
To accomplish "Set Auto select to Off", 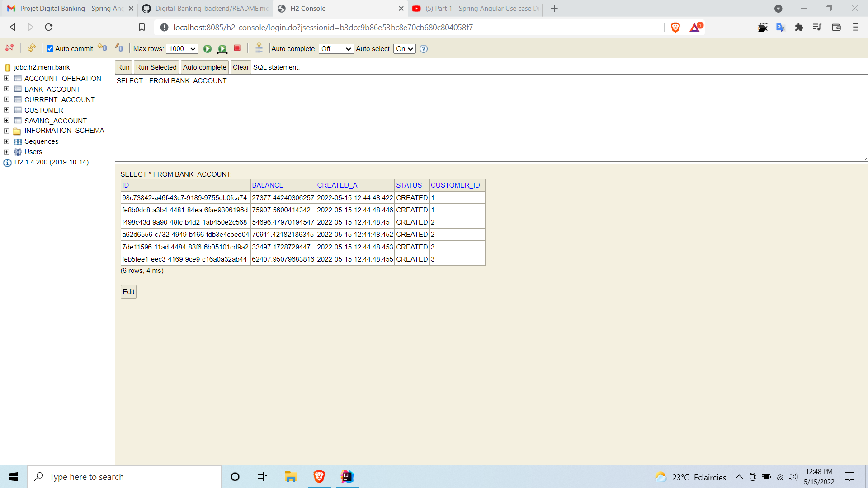I will [x=404, y=49].
